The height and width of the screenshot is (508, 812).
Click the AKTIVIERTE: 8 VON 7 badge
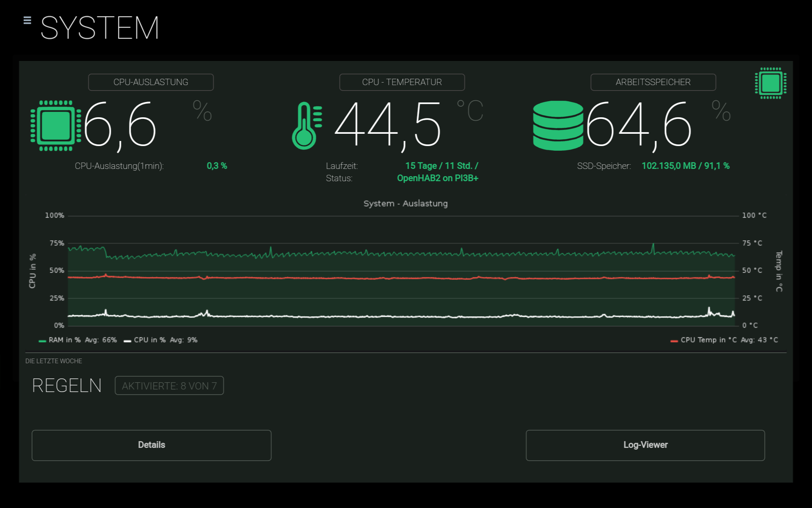pyautogui.click(x=169, y=386)
